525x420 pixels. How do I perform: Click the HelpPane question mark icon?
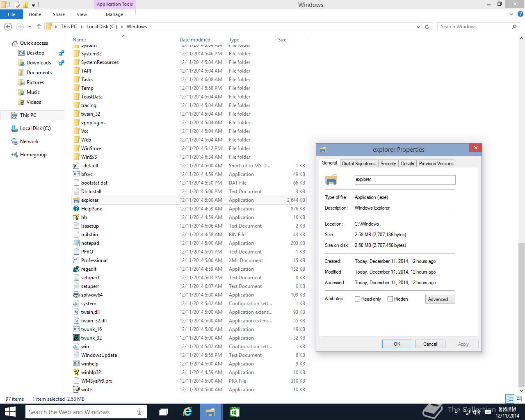(x=76, y=209)
